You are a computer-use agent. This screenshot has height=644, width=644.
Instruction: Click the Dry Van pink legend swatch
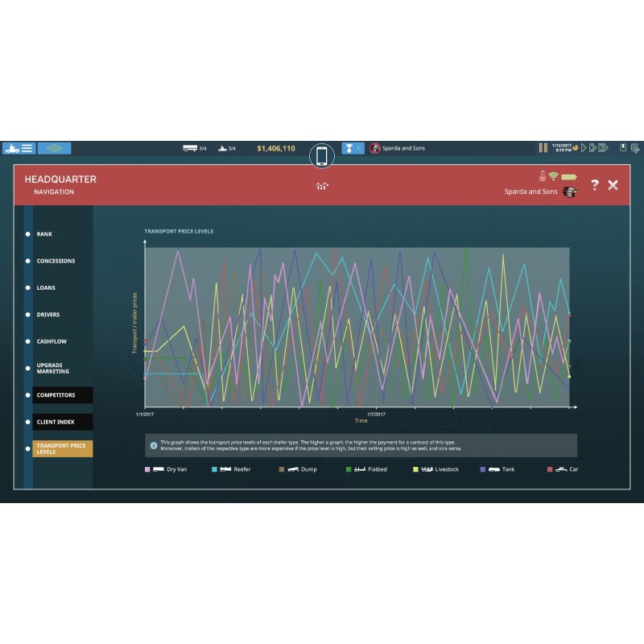click(148, 469)
